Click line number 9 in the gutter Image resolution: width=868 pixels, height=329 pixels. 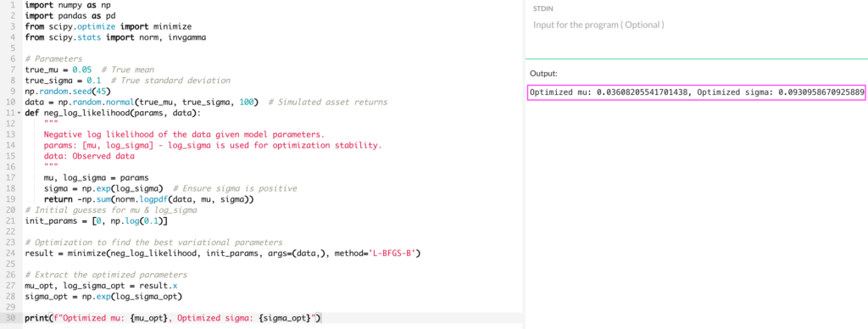pyautogui.click(x=13, y=92)
